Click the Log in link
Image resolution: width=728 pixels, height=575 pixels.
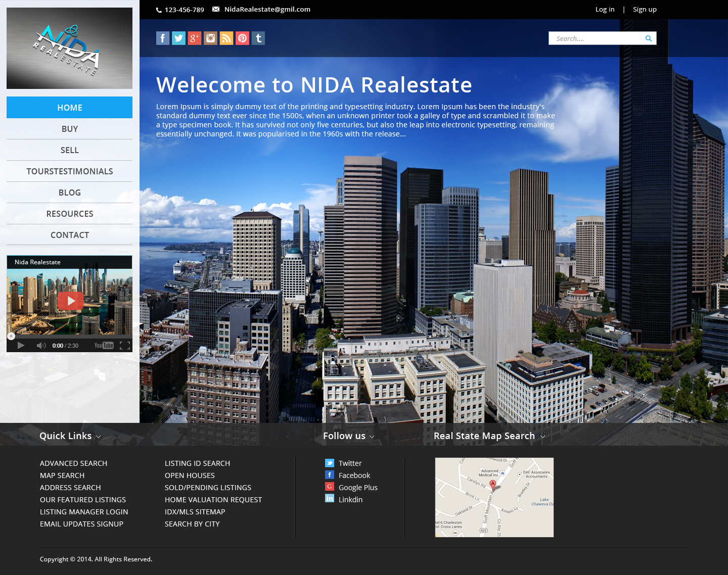click(x=605, y=9)
